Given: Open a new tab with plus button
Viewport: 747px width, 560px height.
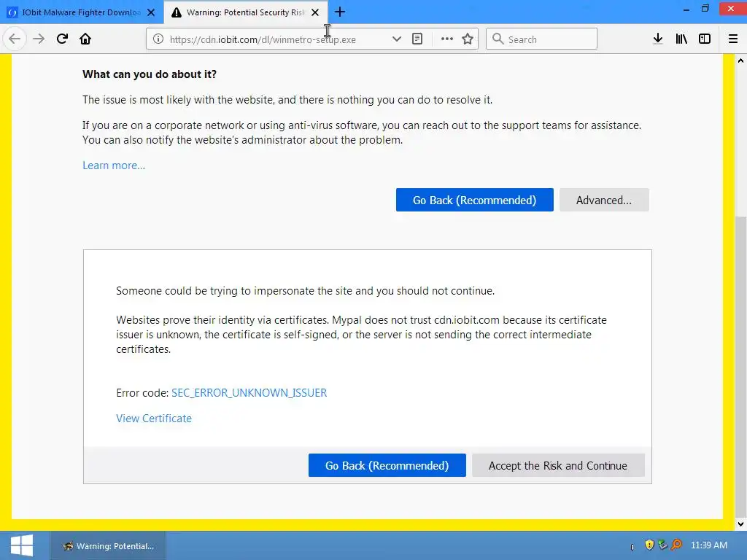Looking at the screenshot, I should 340,12.
